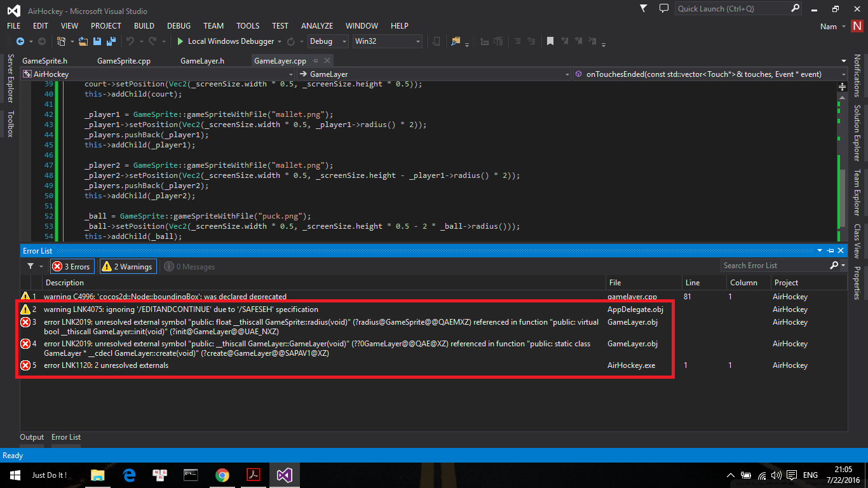The image size is (868, 488).
Task: Toggle the 3 Errors filter
Action: [72, 266]
